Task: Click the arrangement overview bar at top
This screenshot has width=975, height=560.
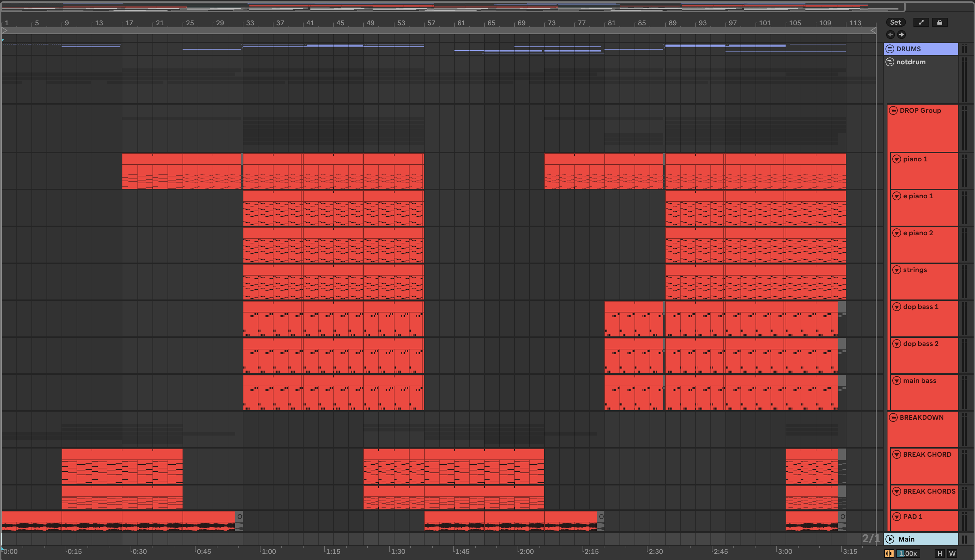Action: coord(453,6)
